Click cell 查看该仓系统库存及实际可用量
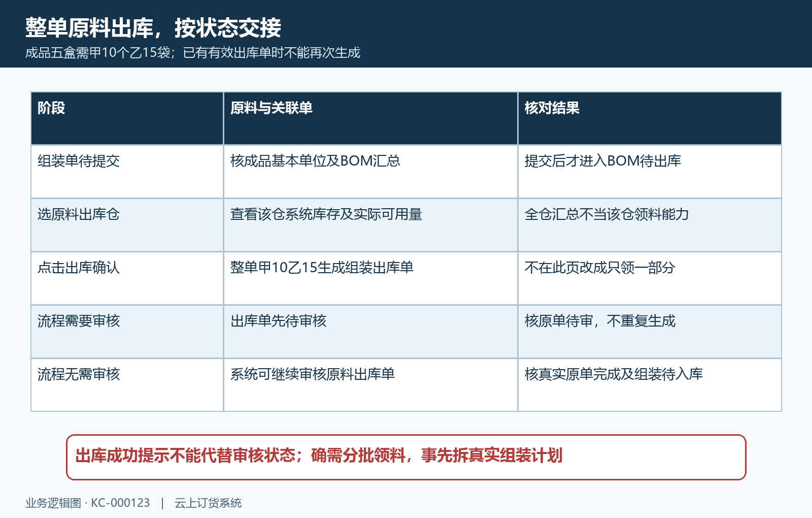 pyautogui.click(x=370, y=225)
